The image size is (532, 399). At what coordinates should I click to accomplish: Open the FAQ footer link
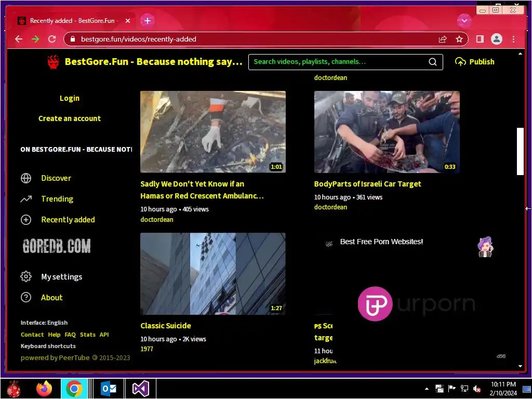coord(70,335)
